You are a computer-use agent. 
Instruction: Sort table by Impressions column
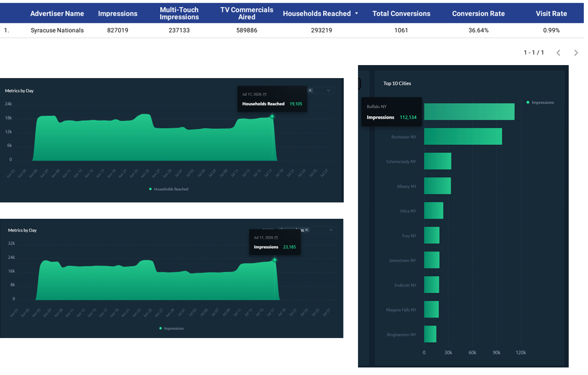[x=118, y=14]
